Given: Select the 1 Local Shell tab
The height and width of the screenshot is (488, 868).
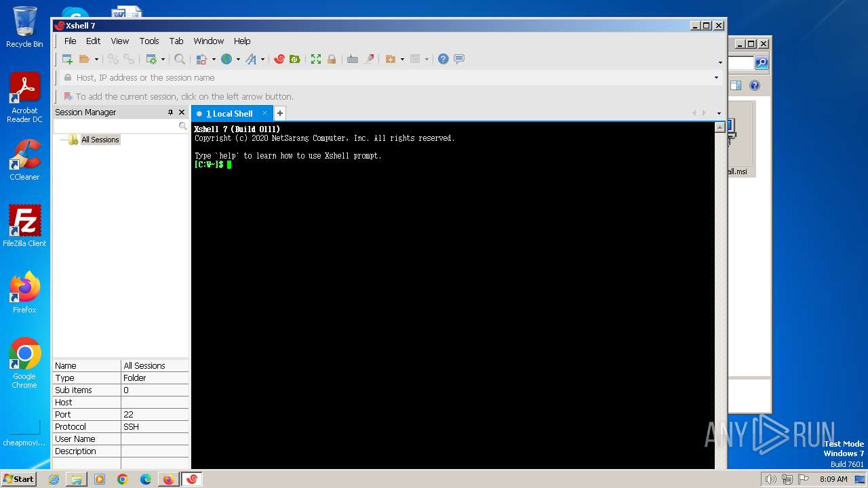Looking at the screenshot, I should pyautogui.click(x=229, y=114).
